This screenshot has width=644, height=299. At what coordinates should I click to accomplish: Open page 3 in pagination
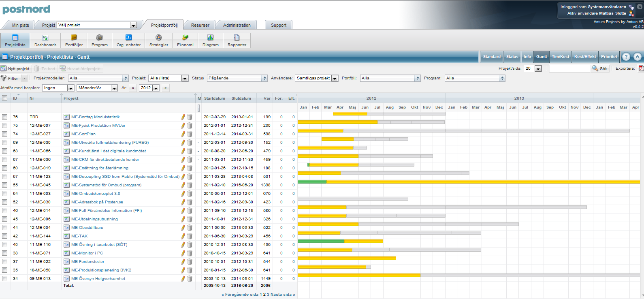pyautogui.click(x=268, y=295)
